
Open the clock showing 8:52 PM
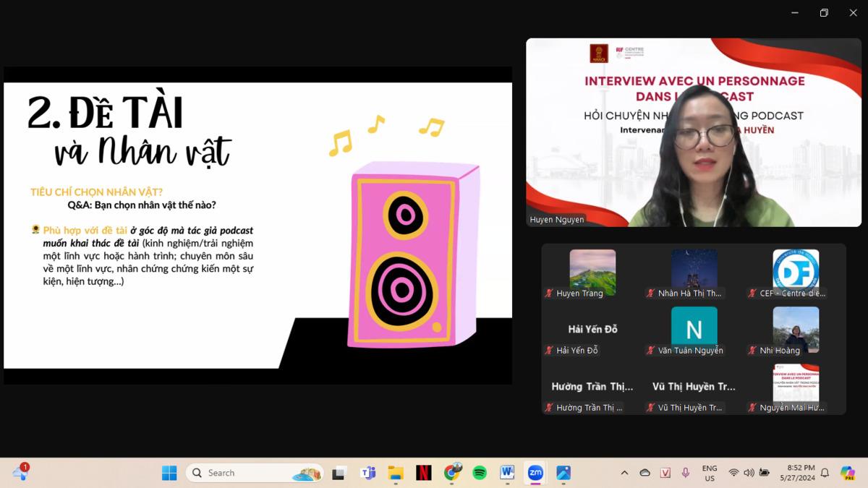pos(796,473)
